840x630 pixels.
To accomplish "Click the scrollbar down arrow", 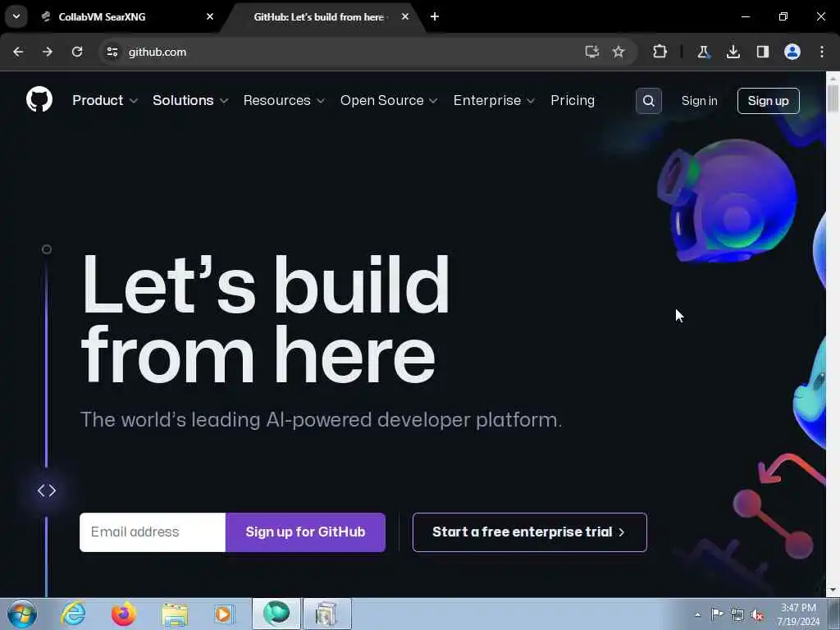I will [x=833, y=590].
